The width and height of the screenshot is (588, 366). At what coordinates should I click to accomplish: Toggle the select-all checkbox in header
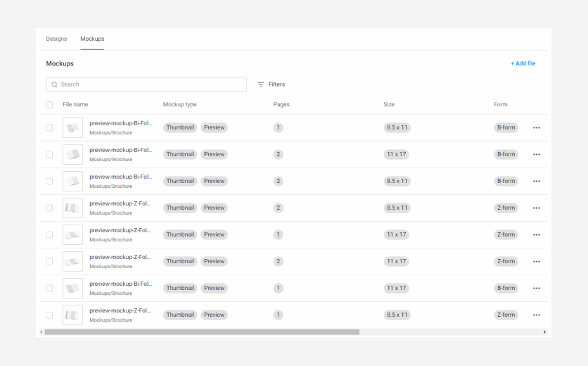coord(49,105)
